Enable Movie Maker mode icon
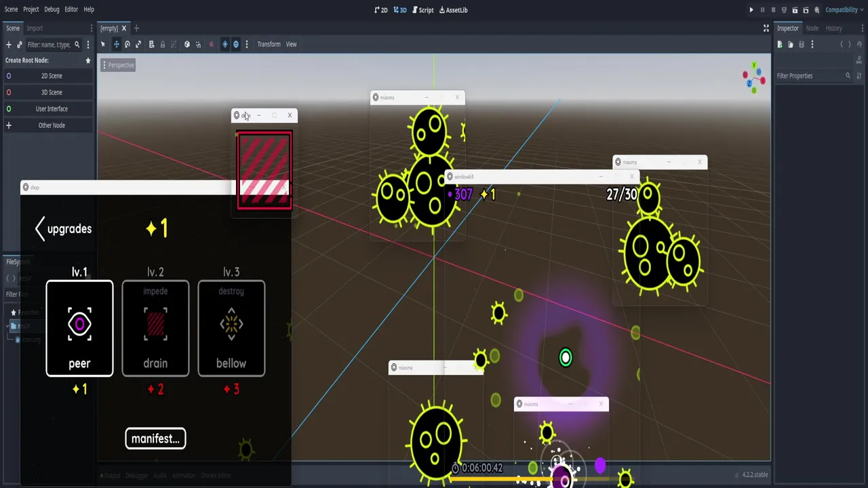The width and height of the screenshot is (868, 488). [816, 10]
